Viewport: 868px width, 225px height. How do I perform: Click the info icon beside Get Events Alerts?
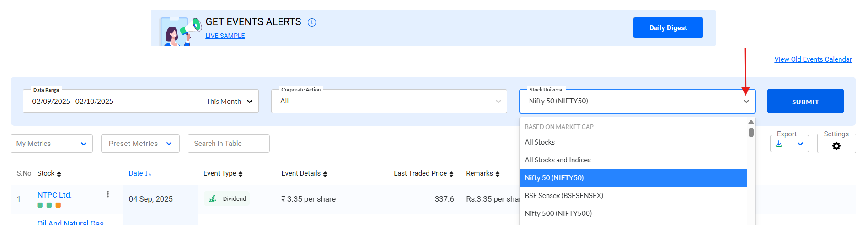312,22
